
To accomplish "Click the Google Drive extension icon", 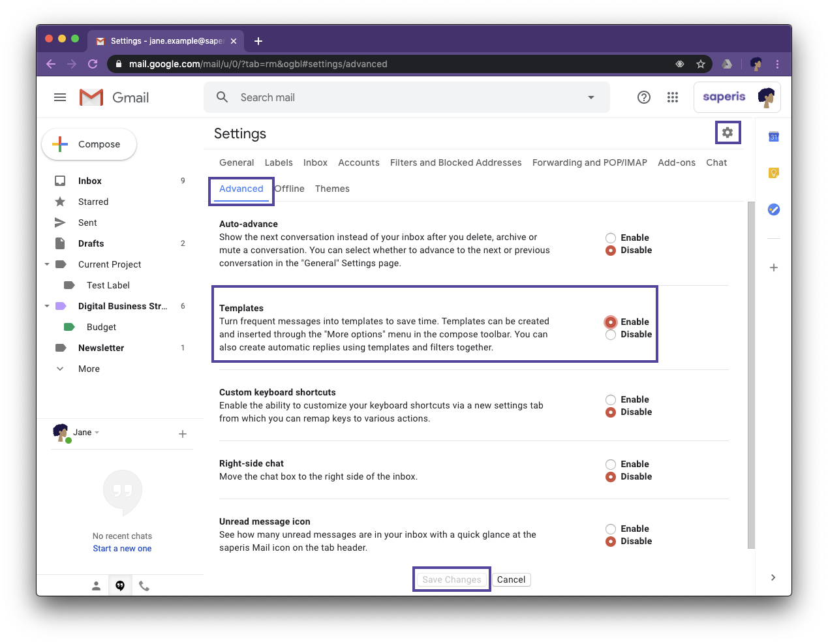I will [727, 64].
